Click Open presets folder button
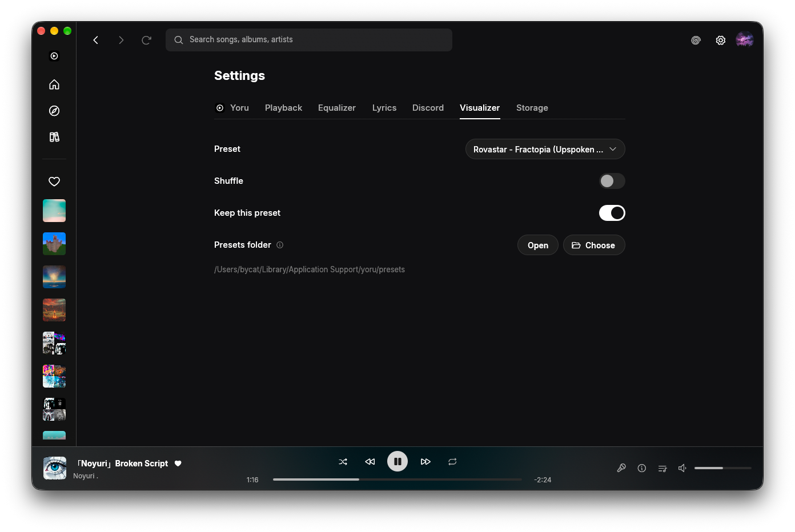 tap(538, 245)
